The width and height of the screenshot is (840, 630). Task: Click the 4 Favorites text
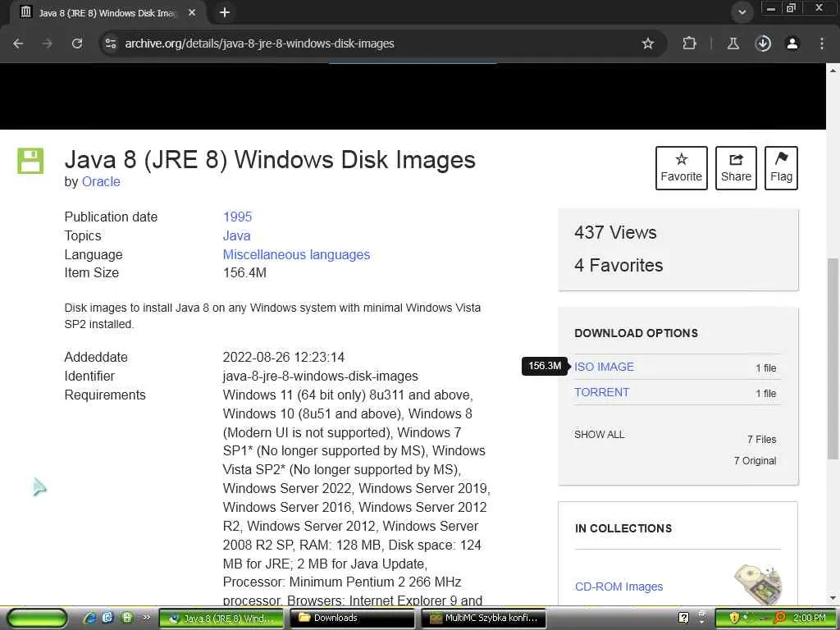click(x=619, y=265)
